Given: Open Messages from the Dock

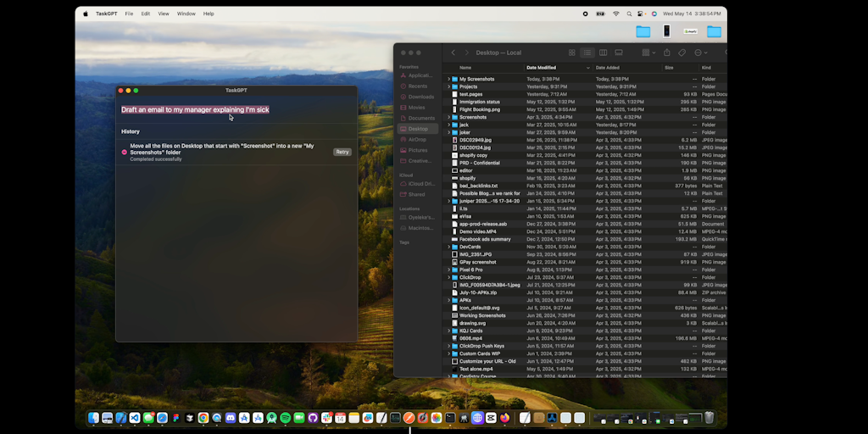Looking at the screenshot, I should pos(148,418).
